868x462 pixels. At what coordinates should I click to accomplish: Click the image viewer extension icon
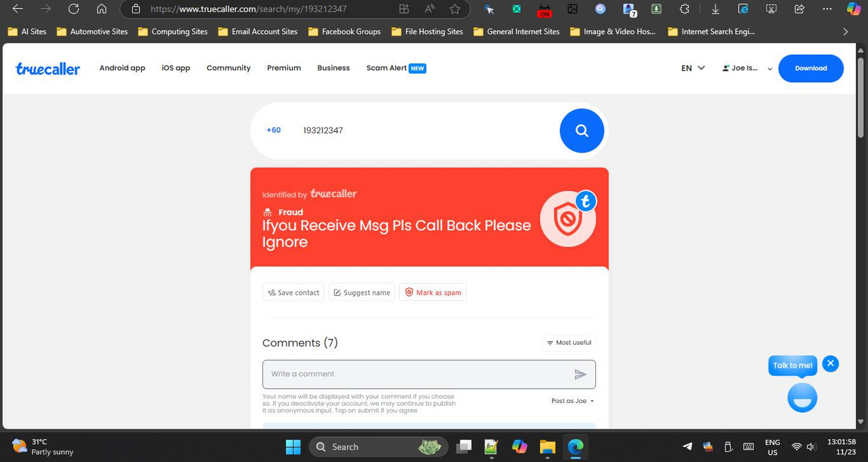[x=572, y=9]
